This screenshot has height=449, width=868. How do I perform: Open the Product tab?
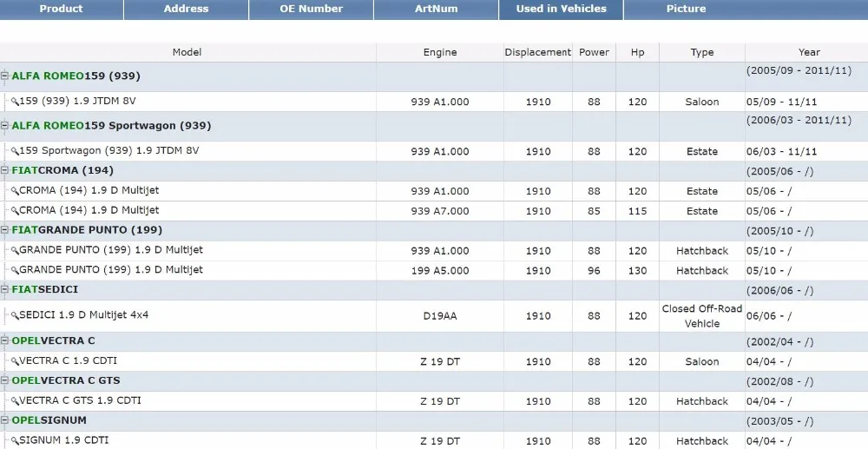pos(62,9)
